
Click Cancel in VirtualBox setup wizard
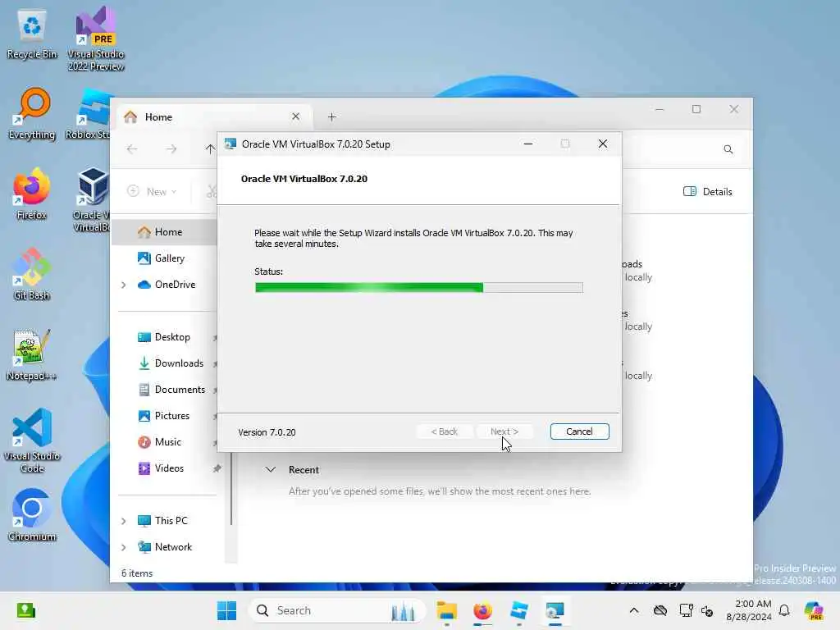click(579, 431)
